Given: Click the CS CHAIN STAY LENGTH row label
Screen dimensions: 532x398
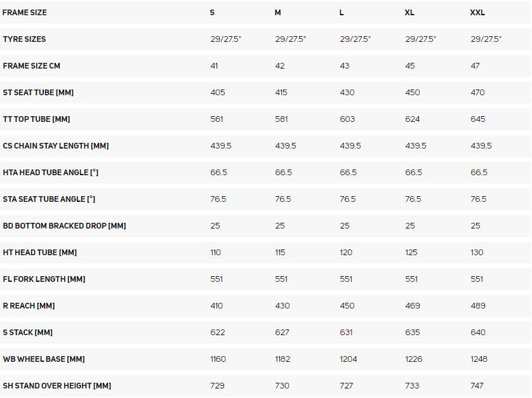Looking at the screenshot, I should tap(56, 146).
